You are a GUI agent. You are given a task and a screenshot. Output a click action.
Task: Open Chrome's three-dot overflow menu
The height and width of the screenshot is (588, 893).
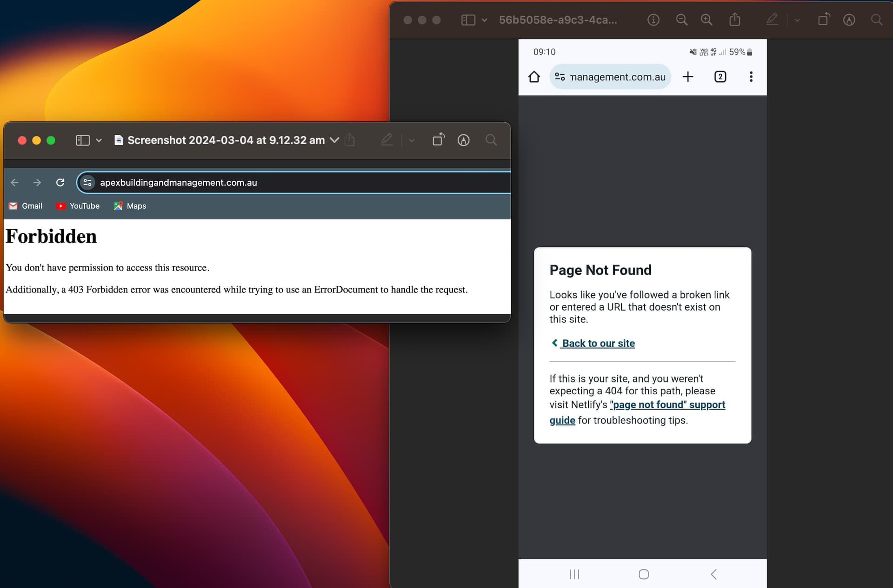751,77
